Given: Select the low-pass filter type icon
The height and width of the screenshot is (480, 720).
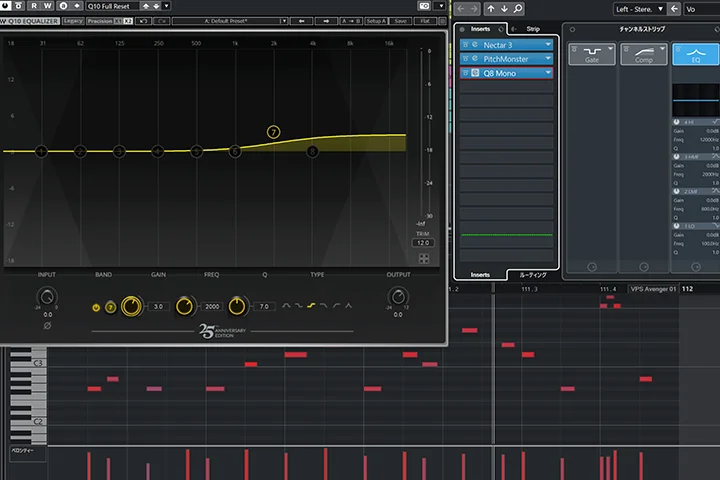Looking at the screenshot, I should (324, 305).
